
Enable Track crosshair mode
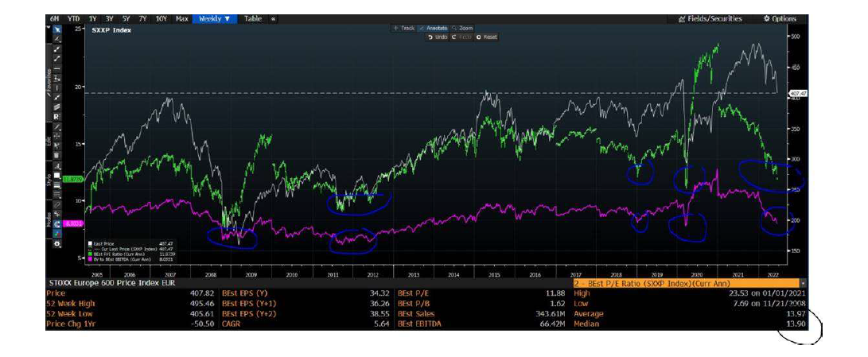tap(403, 28)
